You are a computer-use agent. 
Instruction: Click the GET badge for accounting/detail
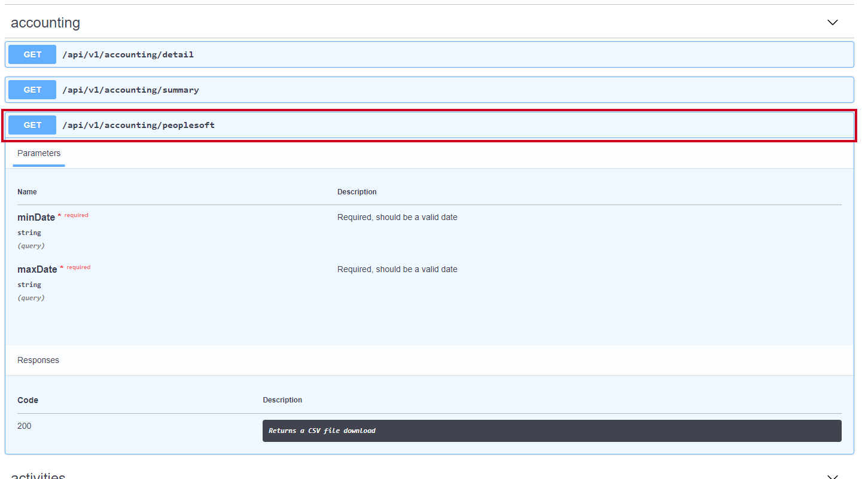pos(32,54)
